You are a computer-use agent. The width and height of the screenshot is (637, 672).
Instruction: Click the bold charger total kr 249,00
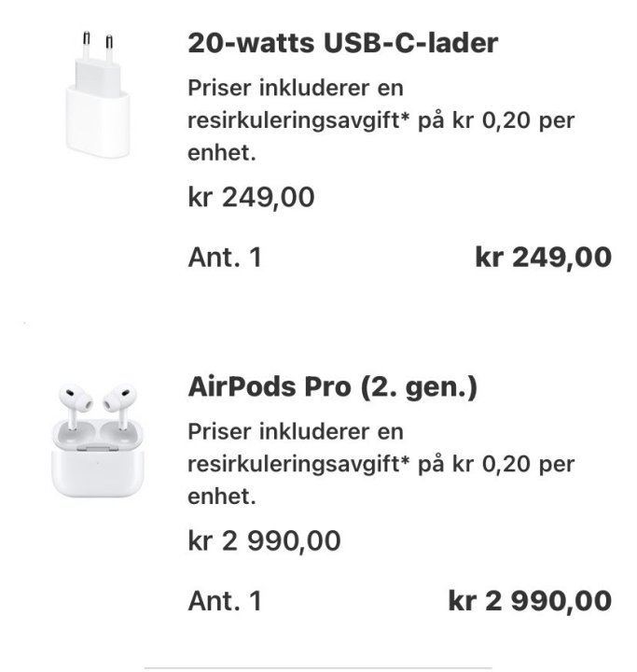(x=543, y=258)
